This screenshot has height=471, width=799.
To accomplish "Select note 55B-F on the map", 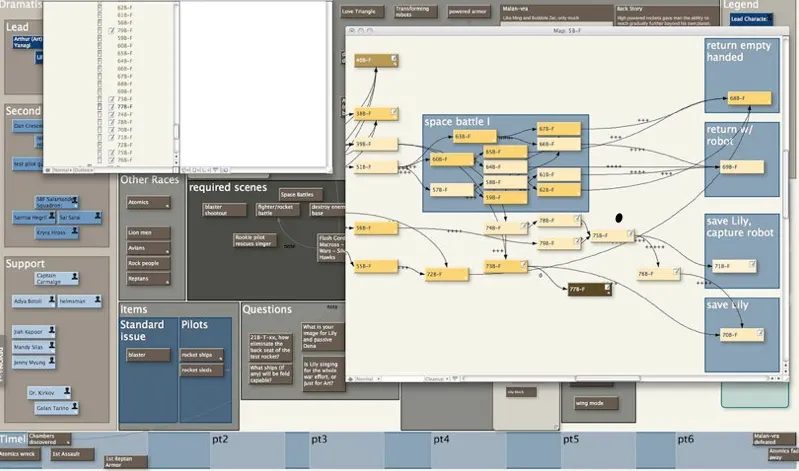I will click(x=376, y=266).
